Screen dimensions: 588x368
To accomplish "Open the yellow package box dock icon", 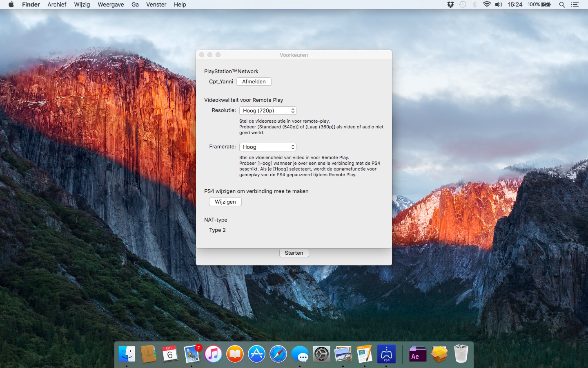I will tap(439, 354).
